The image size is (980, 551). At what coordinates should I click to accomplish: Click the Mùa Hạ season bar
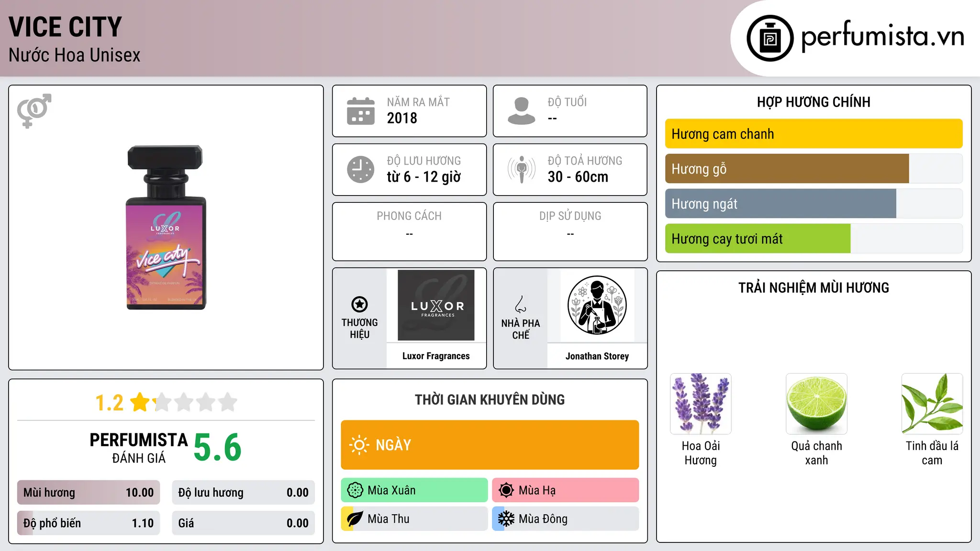(566, 490)
